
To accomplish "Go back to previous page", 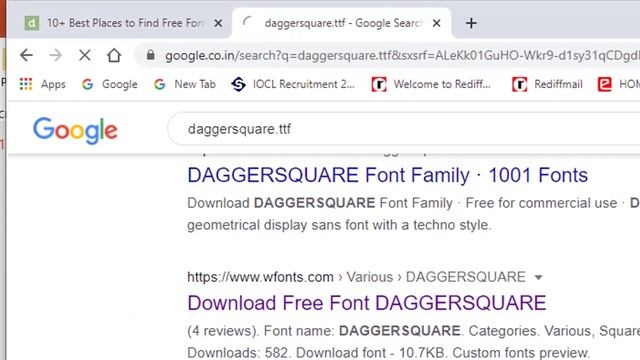I will pos(27,55).
